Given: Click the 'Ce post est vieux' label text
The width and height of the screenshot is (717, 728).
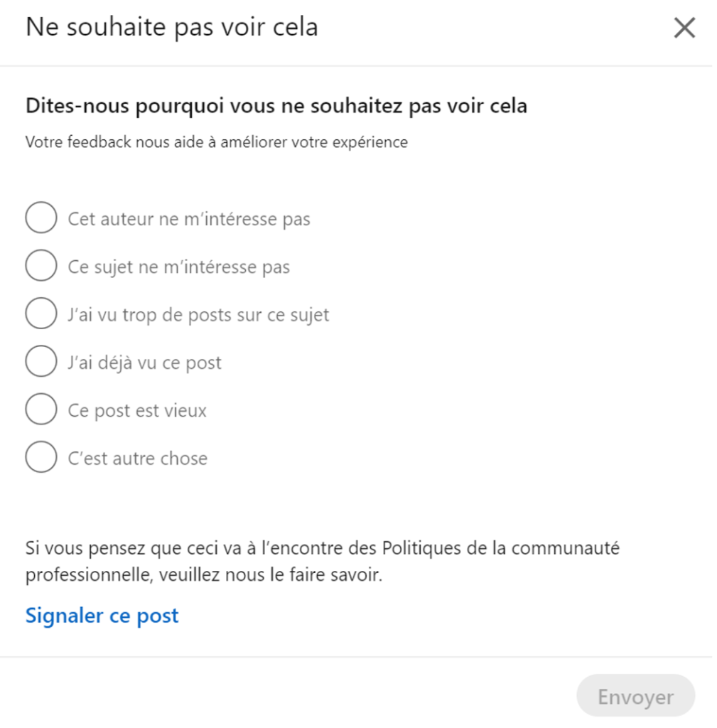Looking at the screenshot, I should (137, 410).
